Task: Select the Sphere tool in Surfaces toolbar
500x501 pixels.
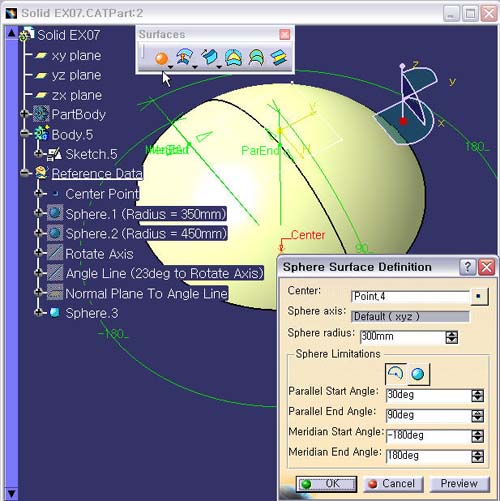Action: coord(161,59)
